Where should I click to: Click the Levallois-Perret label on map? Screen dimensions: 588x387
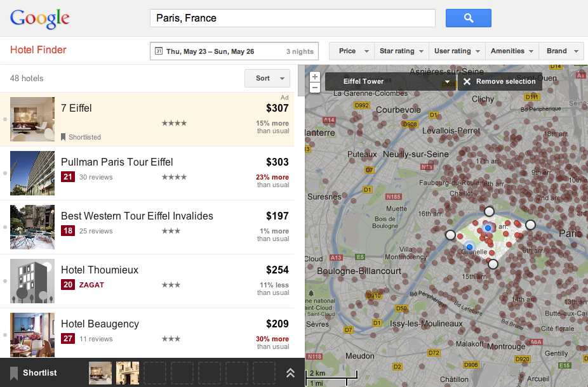pos(451,131)
